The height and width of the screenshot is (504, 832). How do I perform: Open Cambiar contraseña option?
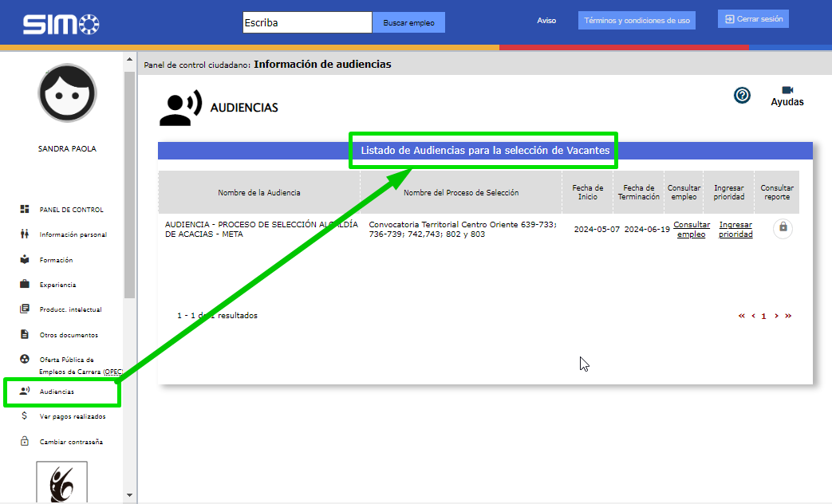tap(71, 442)
